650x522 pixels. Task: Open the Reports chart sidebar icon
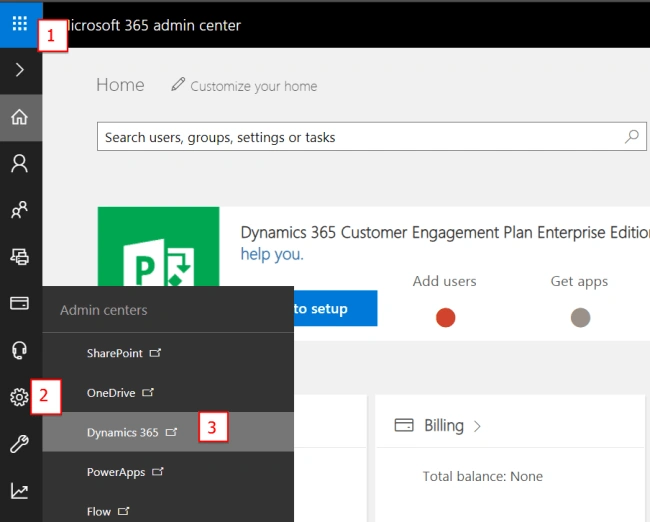(19, 491)
